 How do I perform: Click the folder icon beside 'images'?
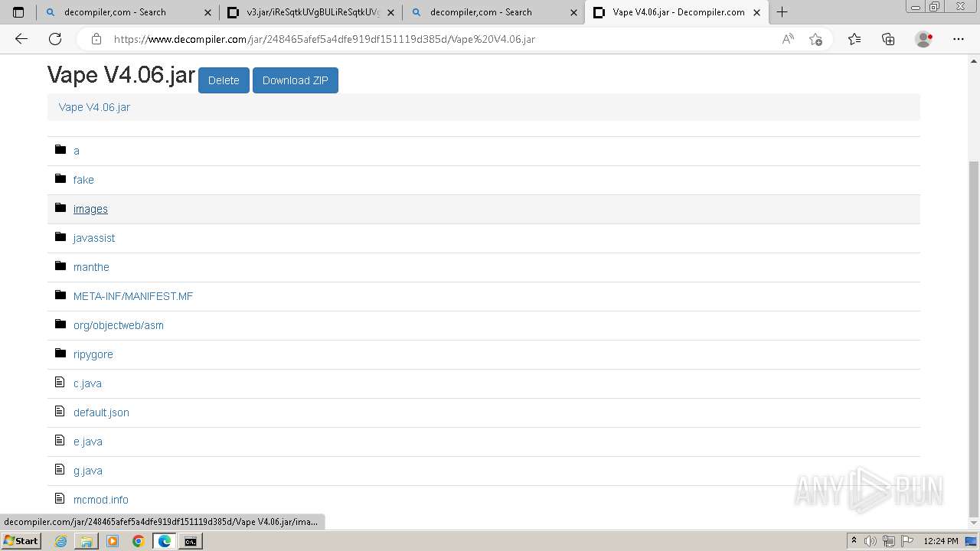click(x=60, y=207)
